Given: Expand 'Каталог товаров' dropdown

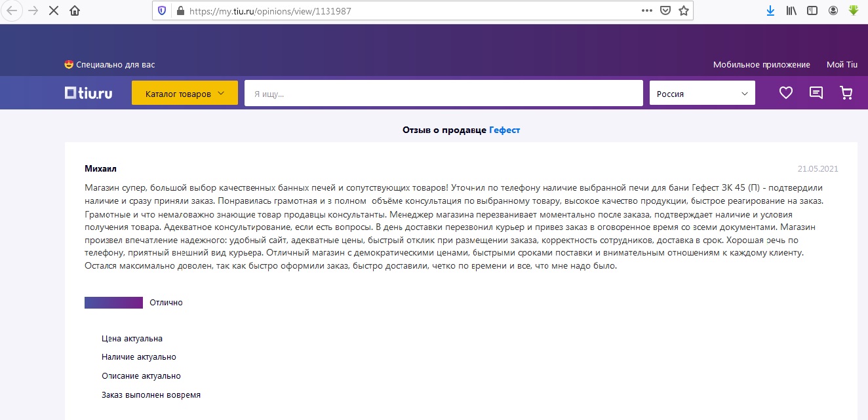Looking at the screenshot, I should [185, 93].
